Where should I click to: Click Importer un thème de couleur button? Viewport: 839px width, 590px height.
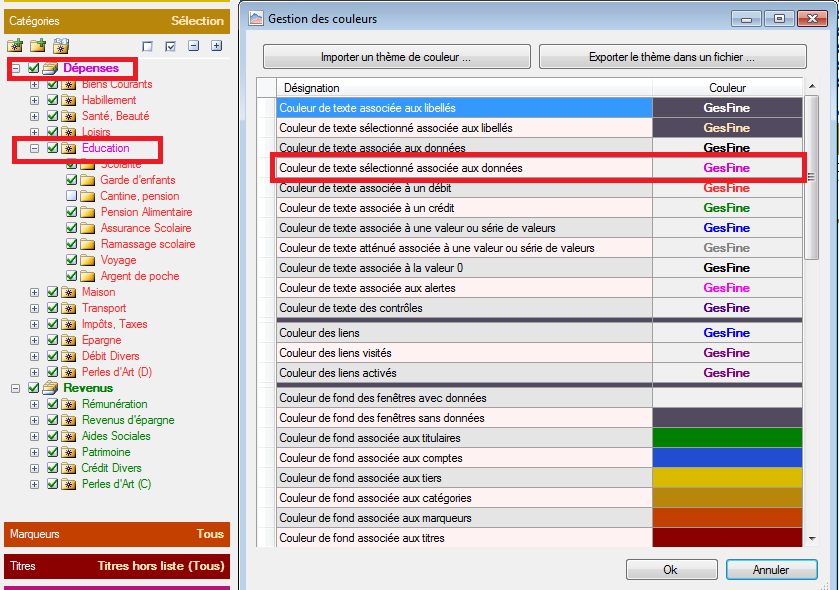pyautogui.click(x=396, y=57)
